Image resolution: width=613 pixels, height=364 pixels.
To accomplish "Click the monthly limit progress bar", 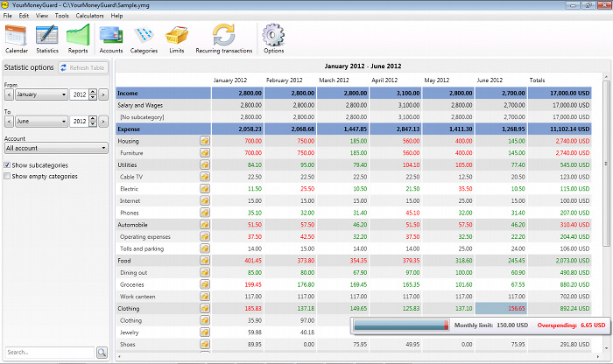I will (400, 325).
